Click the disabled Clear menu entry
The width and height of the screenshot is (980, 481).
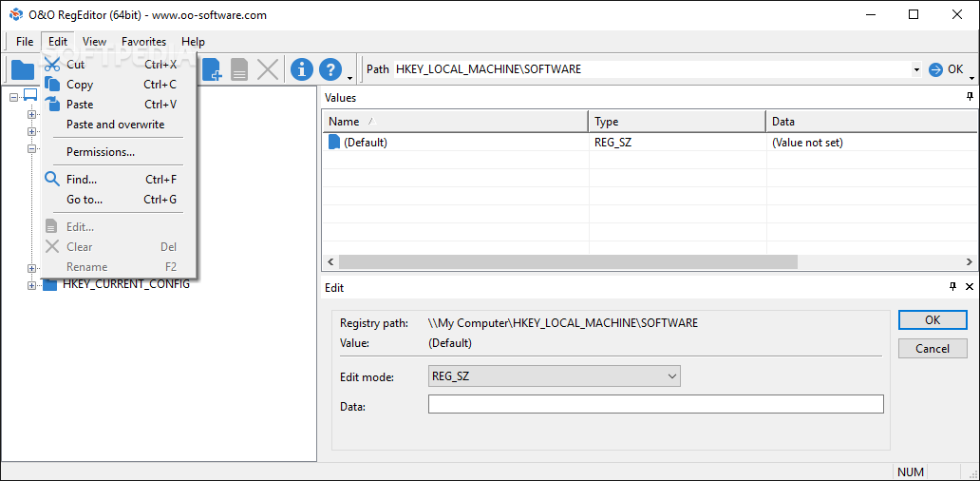coord(119,247)
